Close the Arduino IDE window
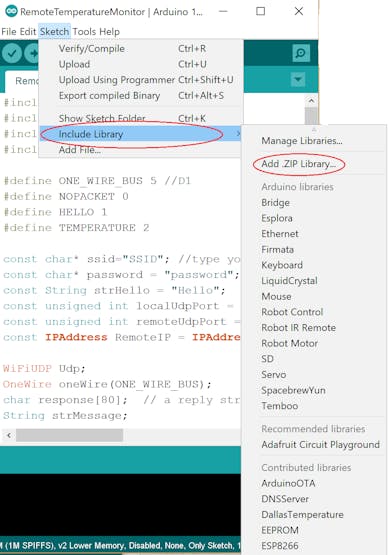Image resolution: width=389 pixels, height=555 pixels. pos(299,11)
